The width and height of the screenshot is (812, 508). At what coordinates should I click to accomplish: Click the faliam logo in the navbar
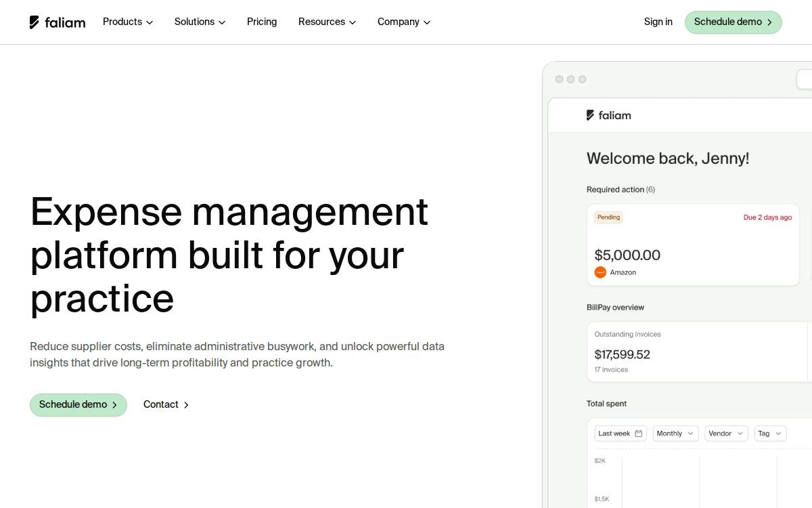click(x=58, y=22)
